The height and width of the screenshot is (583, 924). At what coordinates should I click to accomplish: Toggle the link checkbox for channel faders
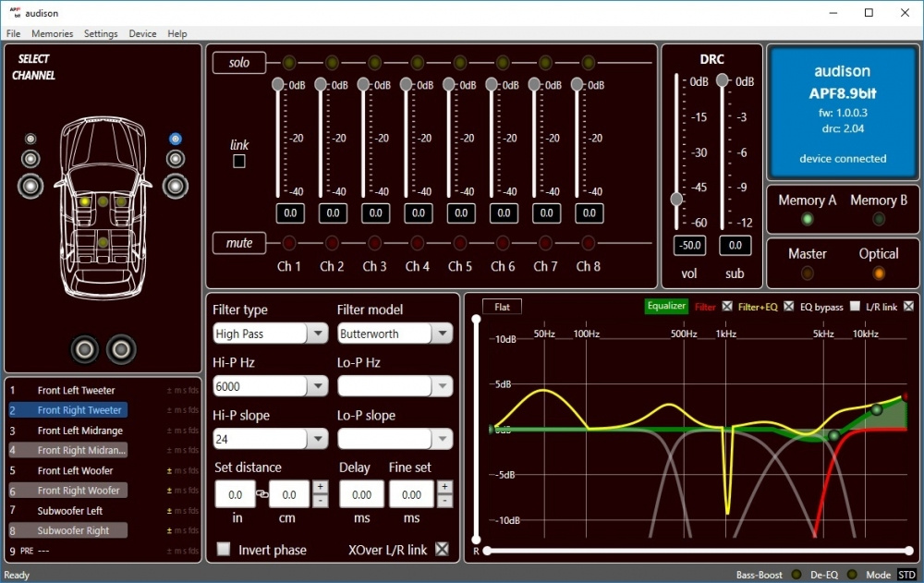[239, 160]
